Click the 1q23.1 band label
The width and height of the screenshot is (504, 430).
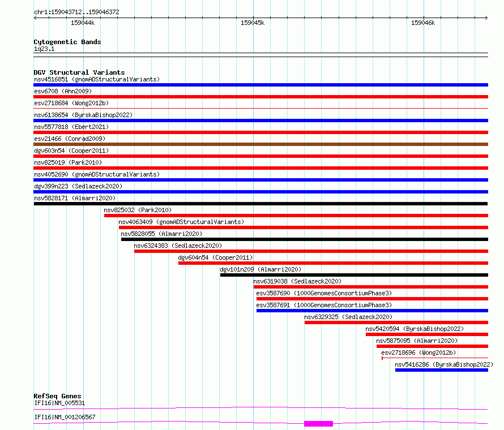tap(44, 49)
